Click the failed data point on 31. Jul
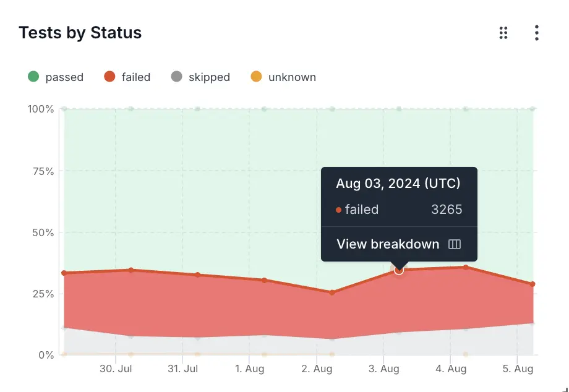 point(198,275)
